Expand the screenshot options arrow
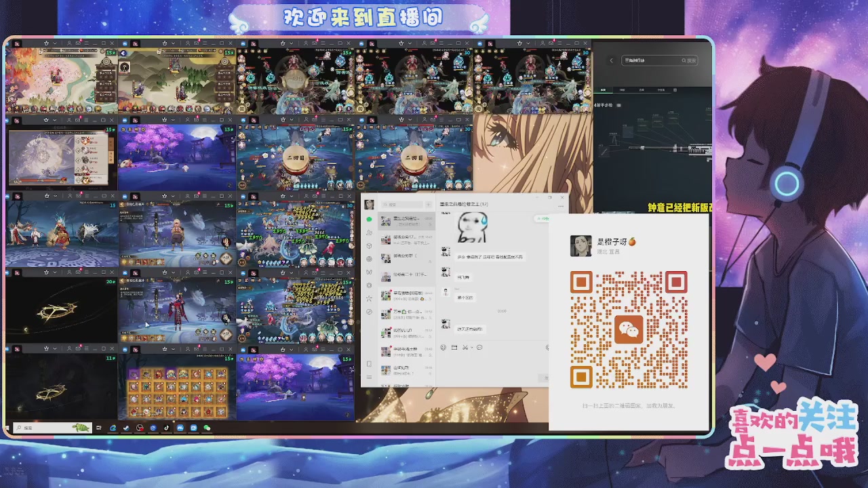This screenshot has width=868, height=488. click(x=471, y=347)
